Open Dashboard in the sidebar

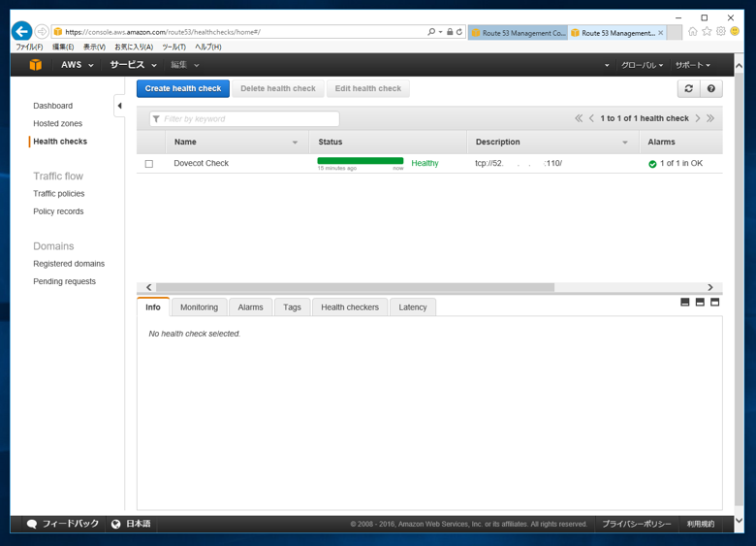(53, 106)
